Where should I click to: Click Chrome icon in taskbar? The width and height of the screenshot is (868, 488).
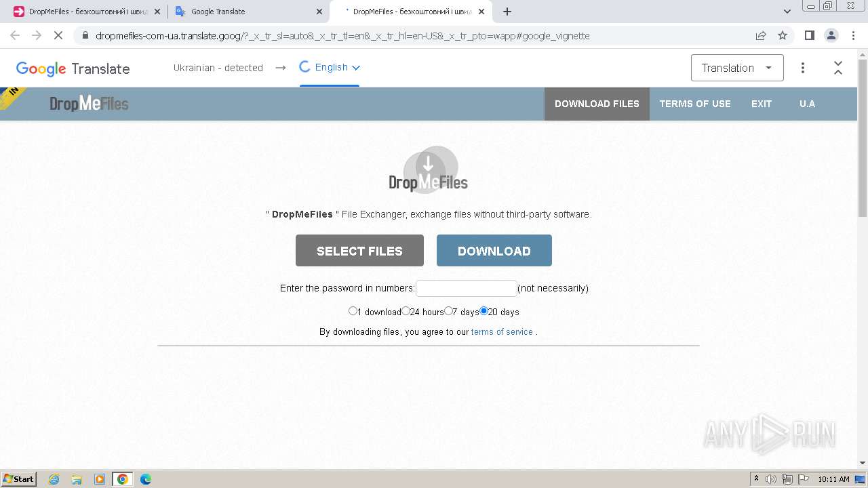[123, 479]
